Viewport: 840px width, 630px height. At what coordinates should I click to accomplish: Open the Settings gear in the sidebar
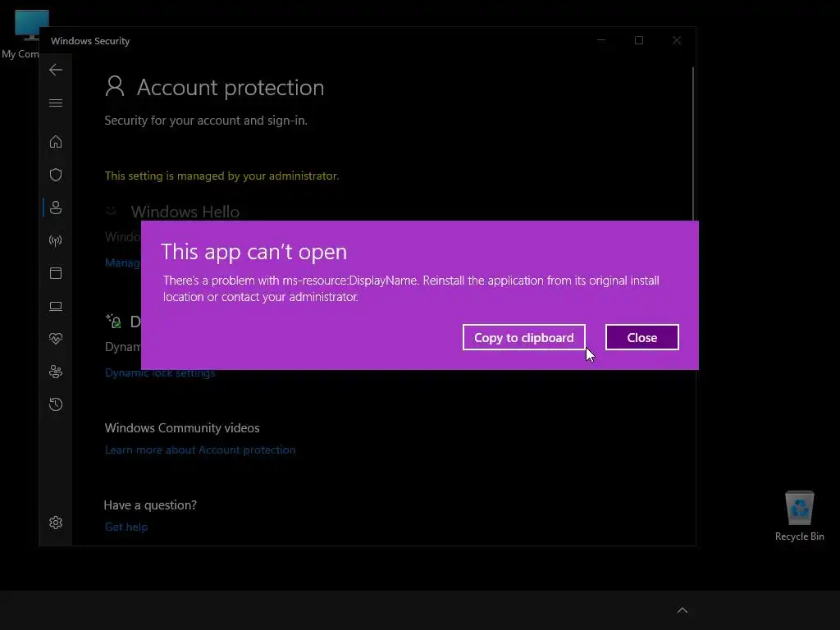click(x=56, y=523)
